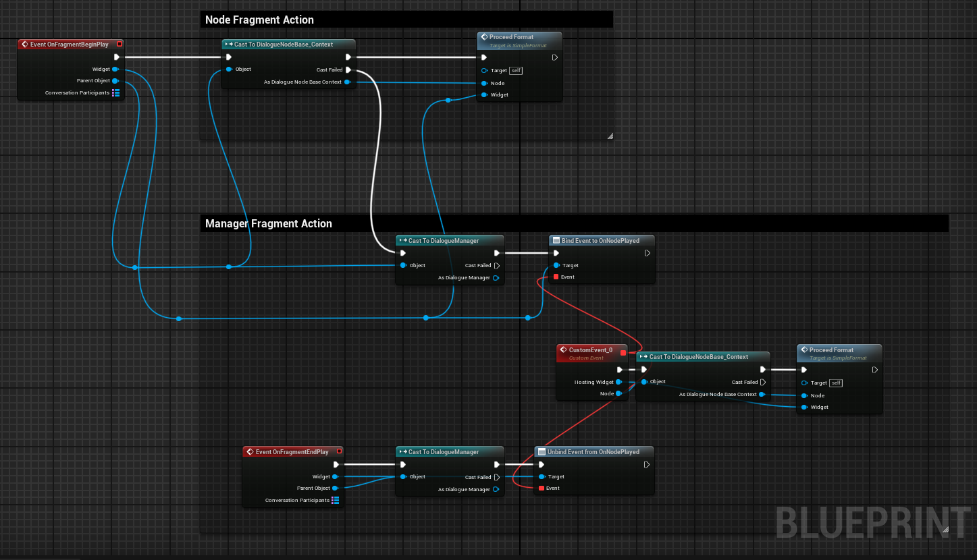The width and height of the screenshot is (977, 560).
Task: Click the Target pin on Bind Event to OnNodePlayed
Action: 556,265
